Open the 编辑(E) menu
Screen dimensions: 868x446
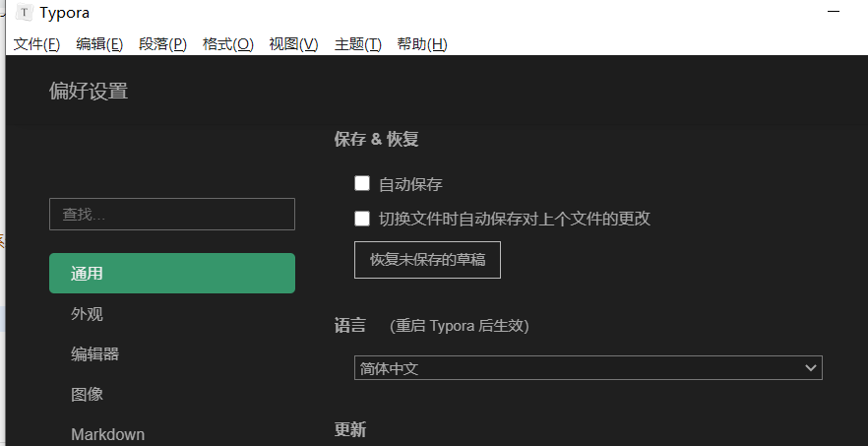pos(99,44)
